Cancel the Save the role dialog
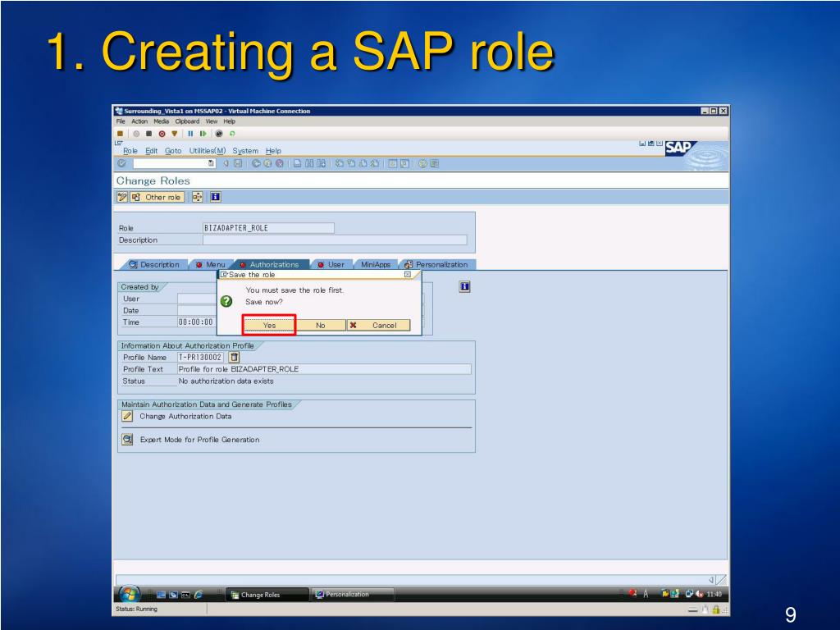840x630 pixels. point(379,325)
